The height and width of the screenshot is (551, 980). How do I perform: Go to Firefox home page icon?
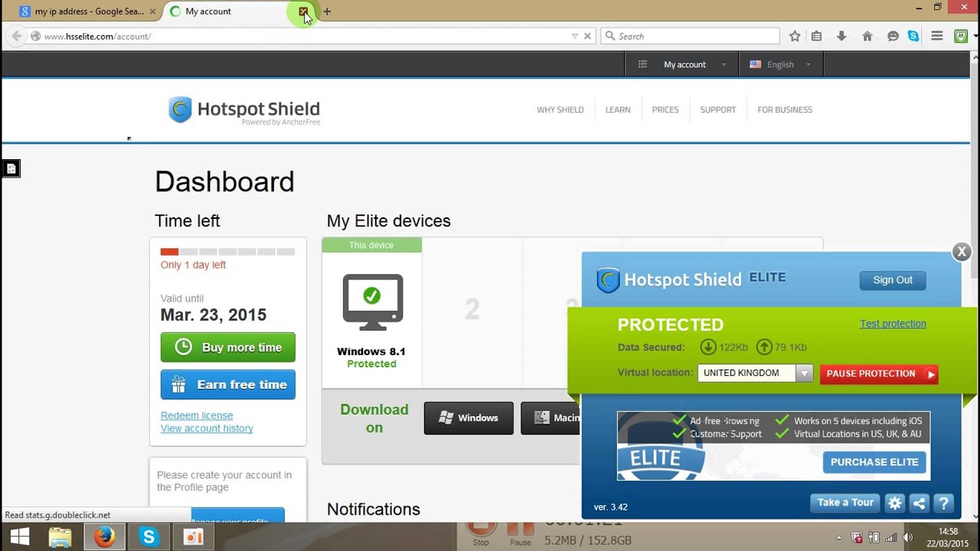pyautogui.click(x=867, y=36)
